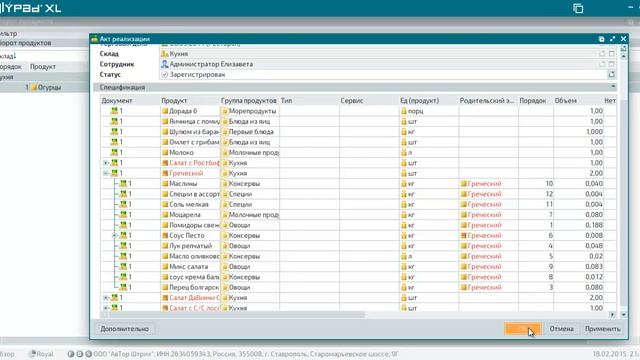Select the Шулюм из баранины product cell
This screenshot has width=640, height=360.
click(x=190, y=132)
